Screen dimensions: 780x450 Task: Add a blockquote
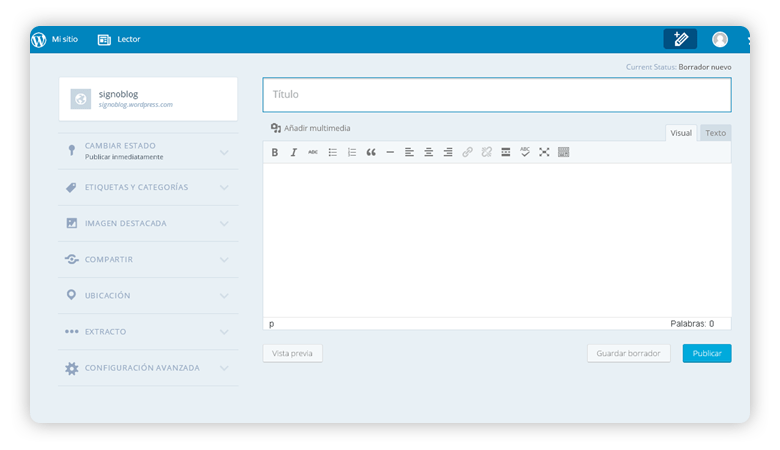pyautogui.click(x=371, y=152)
